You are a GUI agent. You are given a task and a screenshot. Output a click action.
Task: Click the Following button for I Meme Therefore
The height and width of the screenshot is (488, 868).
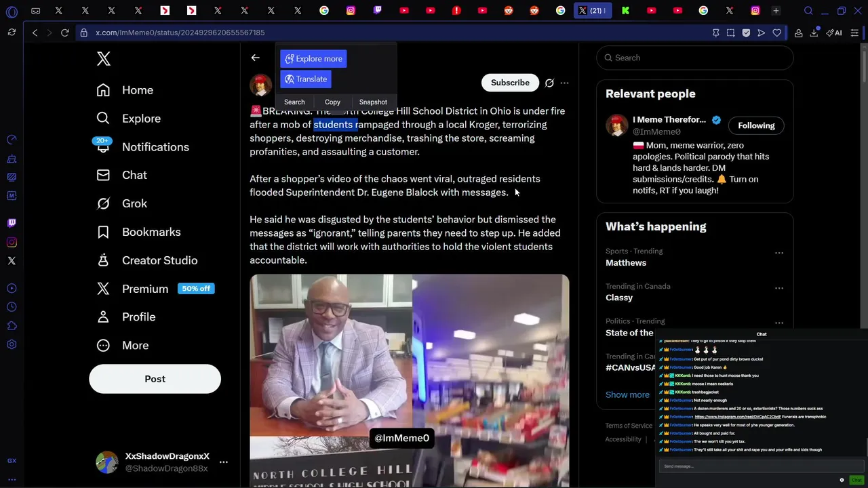tap(756, 125)
